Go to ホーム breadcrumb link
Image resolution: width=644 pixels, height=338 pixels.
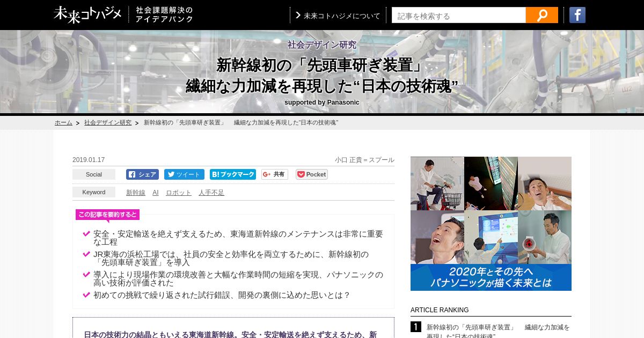pyautogui.click(x=63, y=122)
